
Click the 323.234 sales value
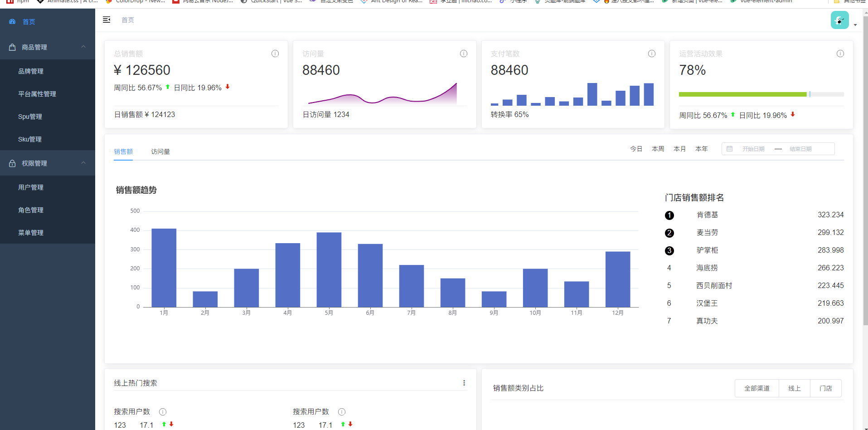pos(831,215)
